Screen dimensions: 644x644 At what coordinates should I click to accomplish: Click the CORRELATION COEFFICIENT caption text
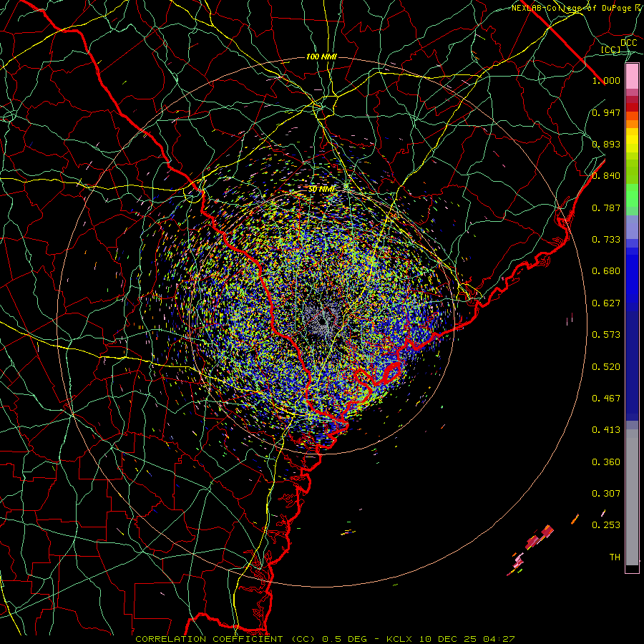click(209, 639)
